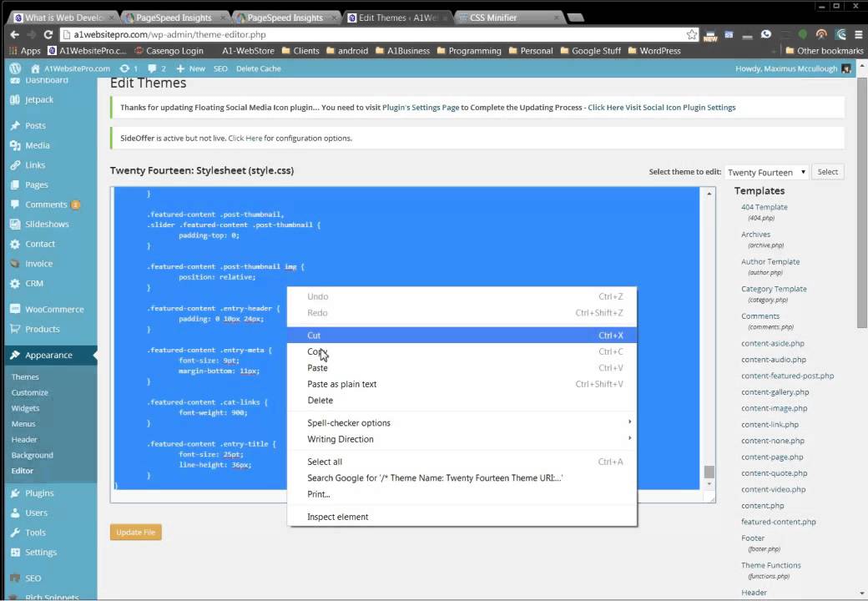The width and height of the screenshot is (868, 601).
Task: Click the page vertical scrollbar
Action: (x=862, y=202)
